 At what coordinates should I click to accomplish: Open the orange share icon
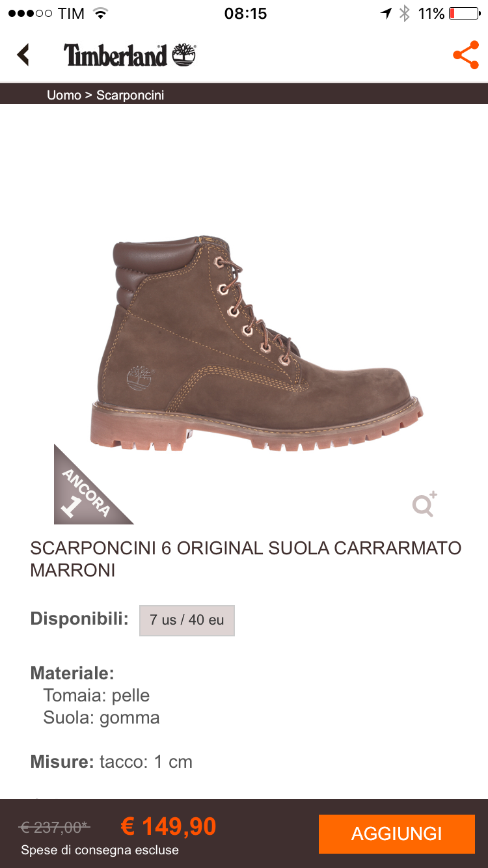click(x=466, y=55)
